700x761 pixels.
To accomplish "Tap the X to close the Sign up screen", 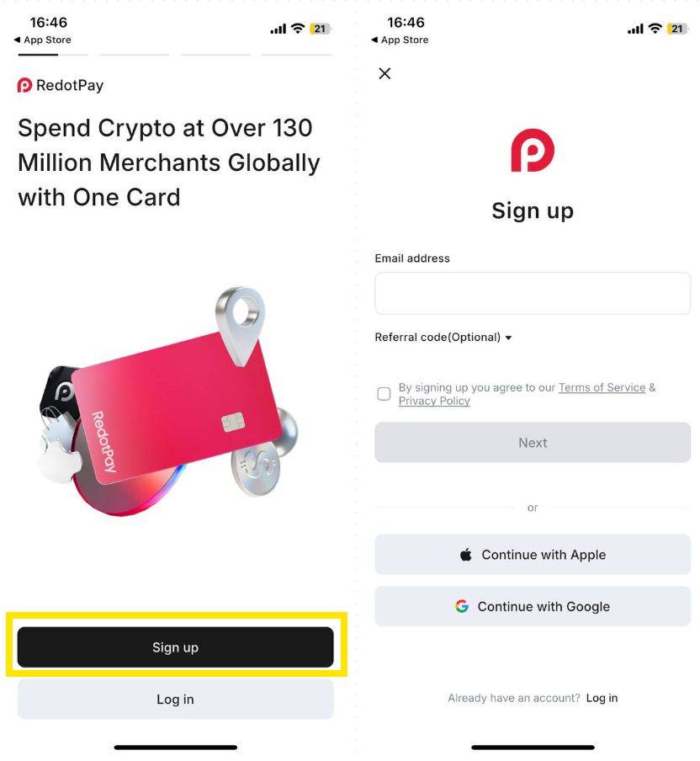I will 384,74.
